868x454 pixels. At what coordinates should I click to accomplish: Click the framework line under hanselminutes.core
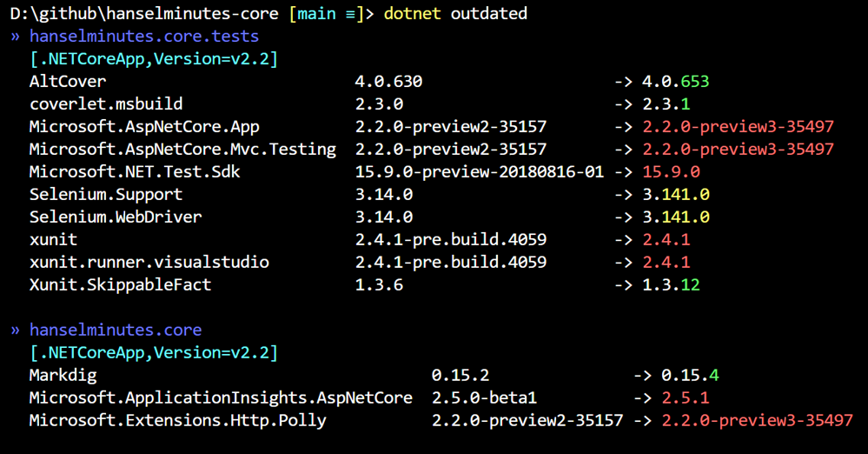coord(153,352)
